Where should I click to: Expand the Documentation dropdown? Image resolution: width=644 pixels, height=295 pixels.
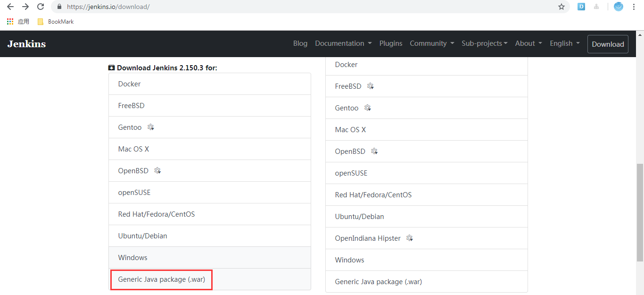point(343,43)
